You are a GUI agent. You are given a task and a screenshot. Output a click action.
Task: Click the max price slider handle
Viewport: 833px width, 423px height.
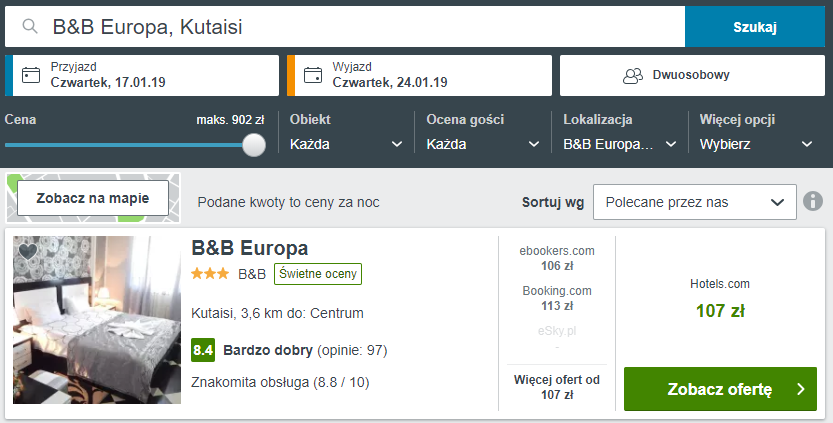pyautogui.click(x=254, y=145)
